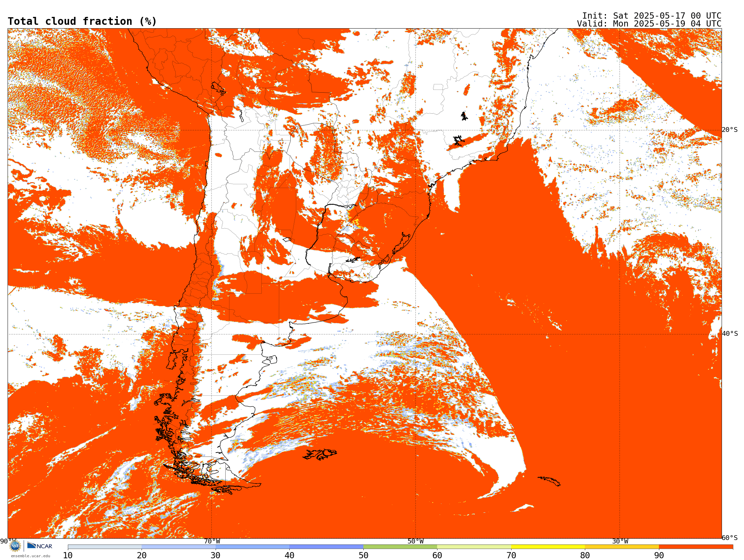The width and height of the screenshot is (744, 560).
Task: Click the colorbar label '60'
Action: click(x=437, y=556)
